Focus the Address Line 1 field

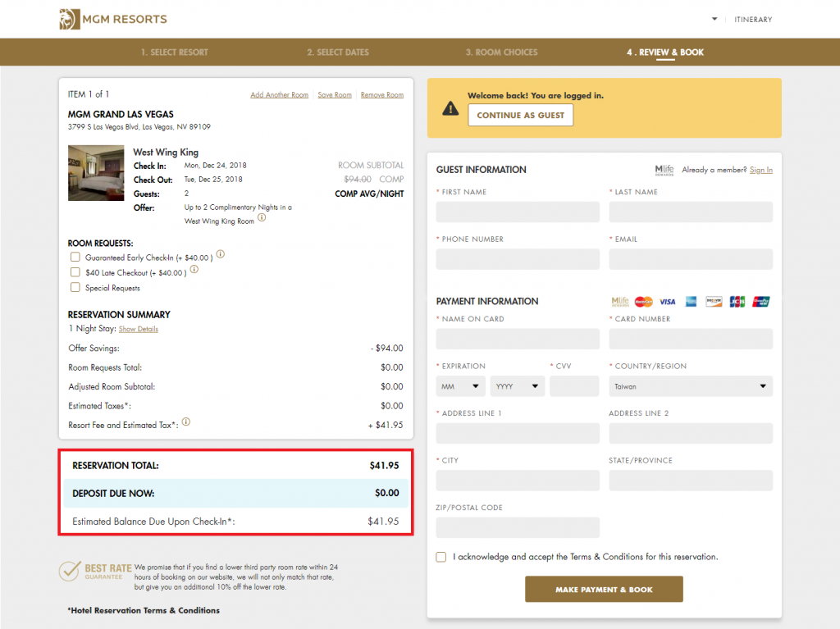point(518,434)
